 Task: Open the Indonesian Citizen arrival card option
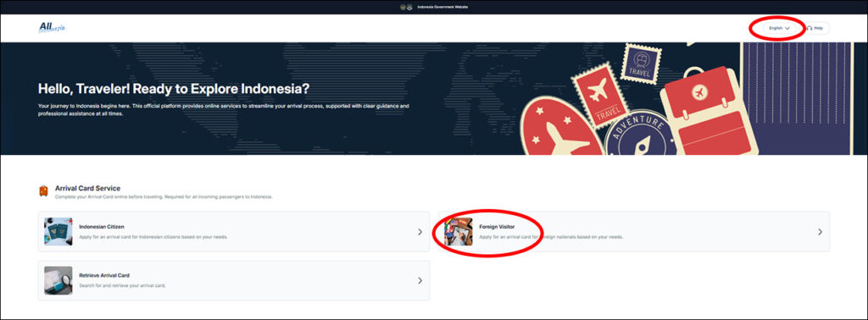coord(234,232)
